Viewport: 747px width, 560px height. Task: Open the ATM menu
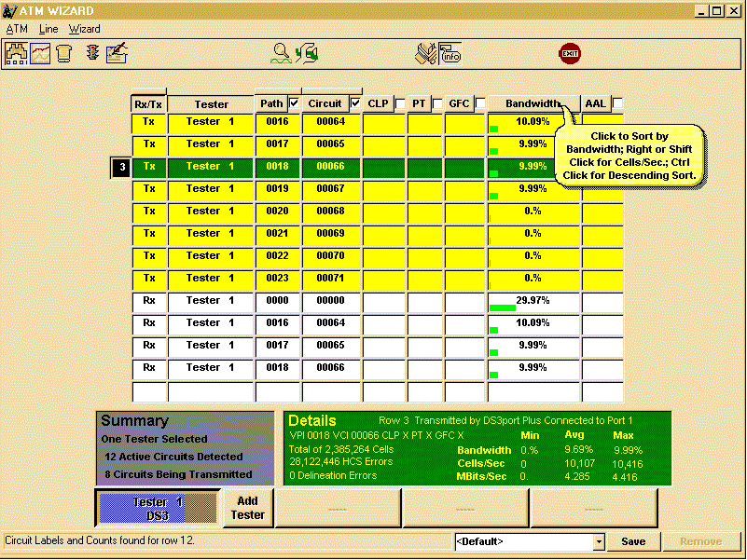click(x=17, y=29)
